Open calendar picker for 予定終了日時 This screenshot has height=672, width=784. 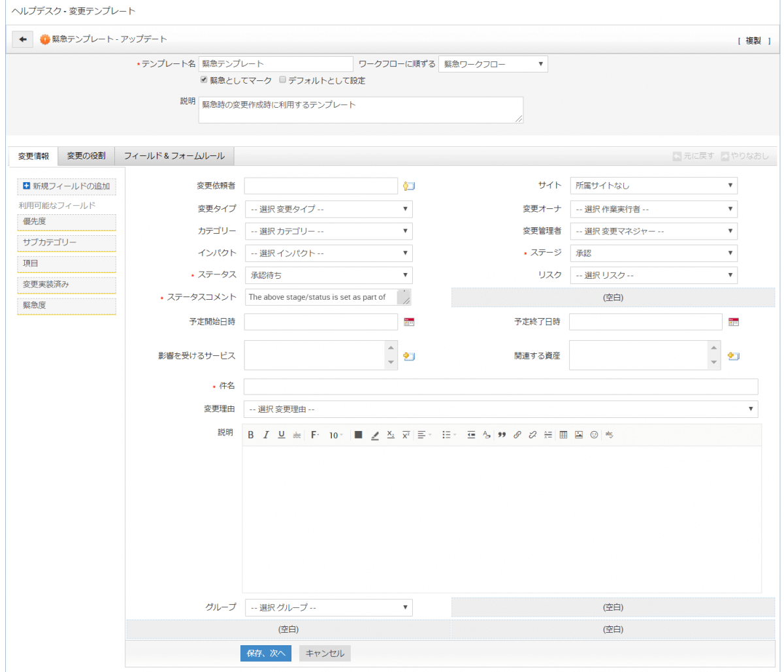click(734, 322)
